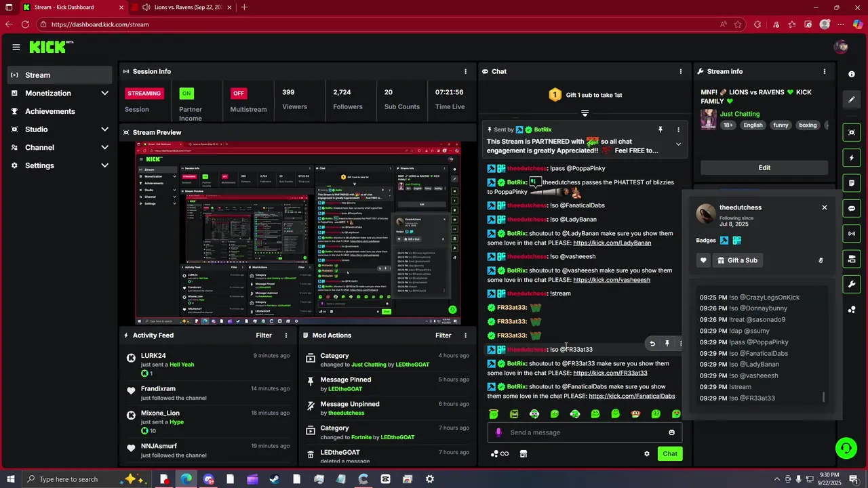Collapse the gift sub leaderboard arrow
The height and width of the screenshot is (488, 868).
585,113
